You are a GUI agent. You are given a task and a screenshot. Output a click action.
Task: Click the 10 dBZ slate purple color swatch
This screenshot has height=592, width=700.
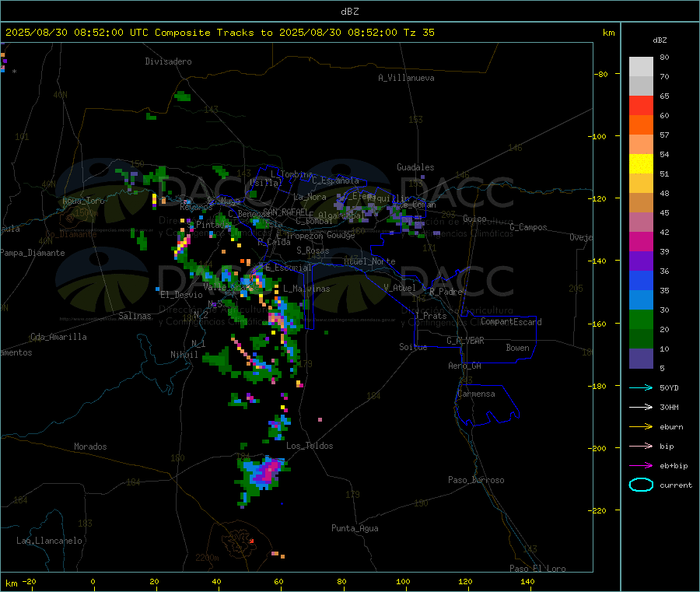[x=641, y=359]
